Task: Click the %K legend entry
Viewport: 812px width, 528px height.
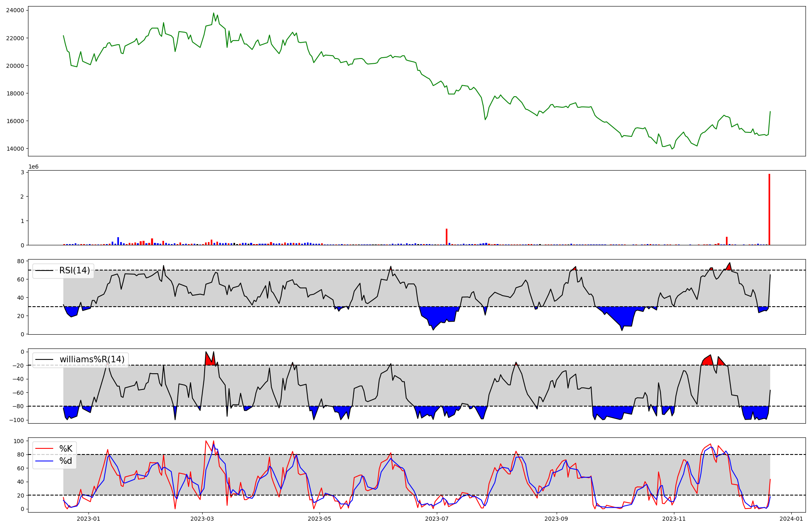Action: pyautogui.click(x=65, y=449)
